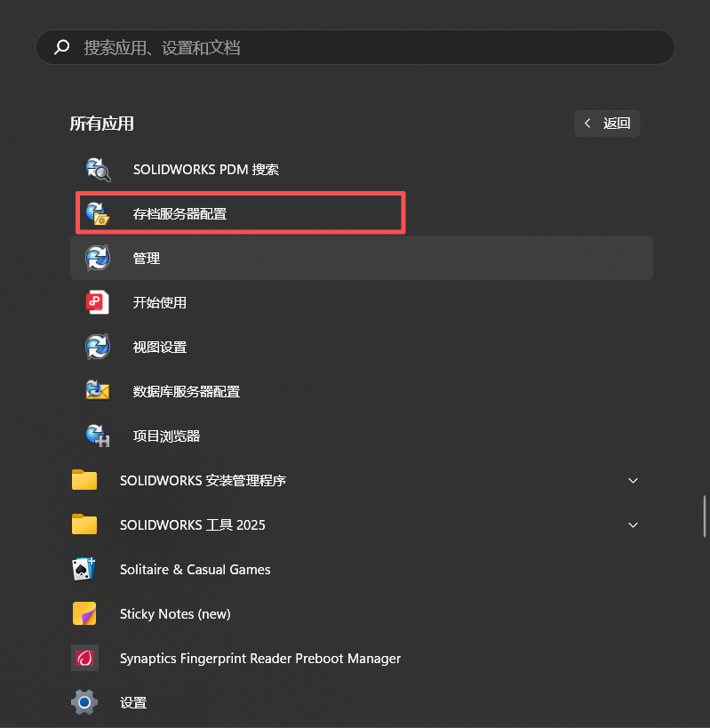This screenshot has height=728, width=710.
Task: Click the SOLIDWORKS 工具 2025 folder icon
Action: (84, 524)
